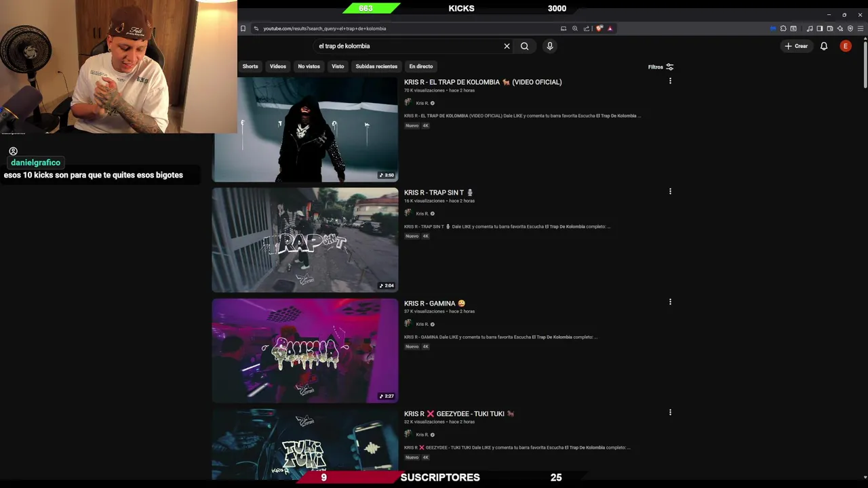The width and height of the screenshot is (868, 488).
Task: Start voice search with the microphone icon
Action: point(550,46)
